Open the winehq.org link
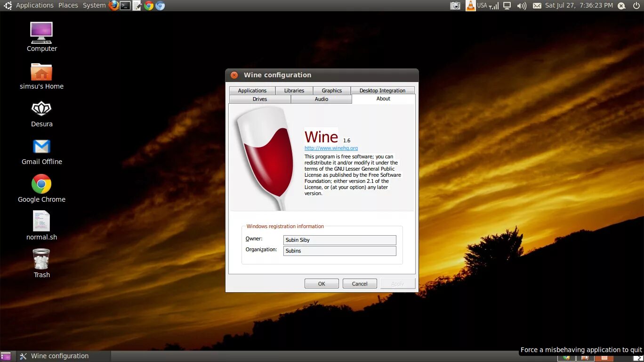Viewport: 644px width, 362px height. (x=331, y=148)
